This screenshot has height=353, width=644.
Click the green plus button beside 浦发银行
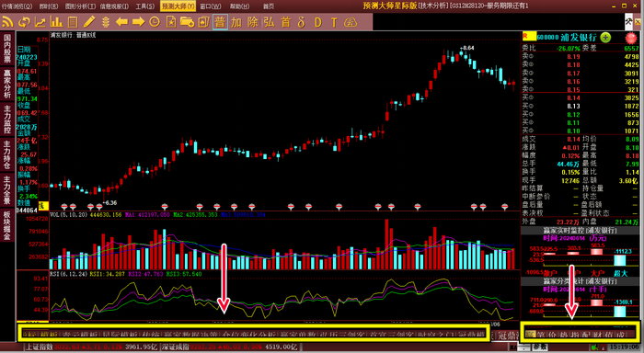(x=605, y=38)
